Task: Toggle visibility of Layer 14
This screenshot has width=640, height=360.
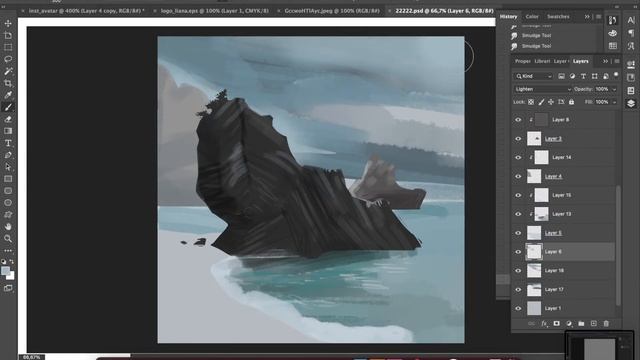Action: point(518,157)
